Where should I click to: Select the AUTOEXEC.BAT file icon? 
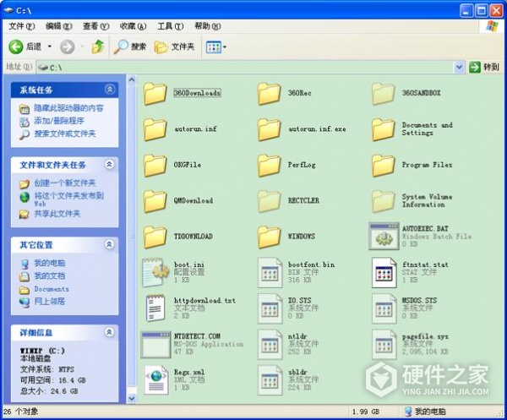(384, 237)
